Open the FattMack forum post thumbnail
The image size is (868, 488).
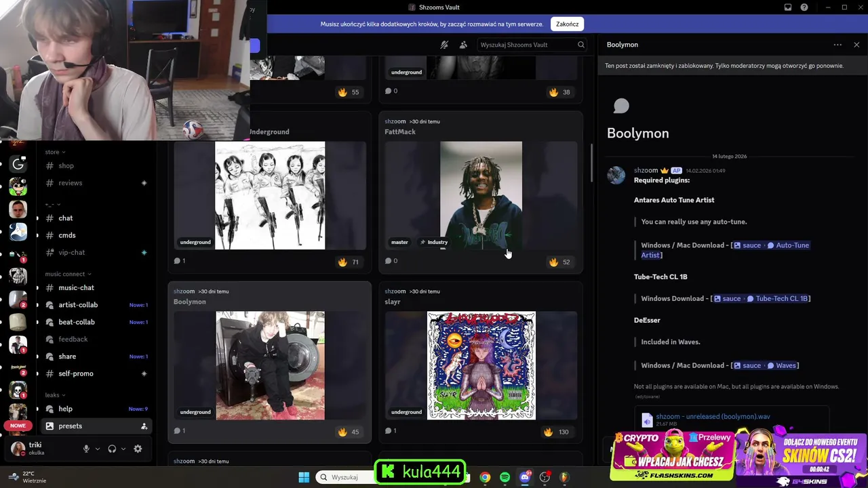click(481, 195)
